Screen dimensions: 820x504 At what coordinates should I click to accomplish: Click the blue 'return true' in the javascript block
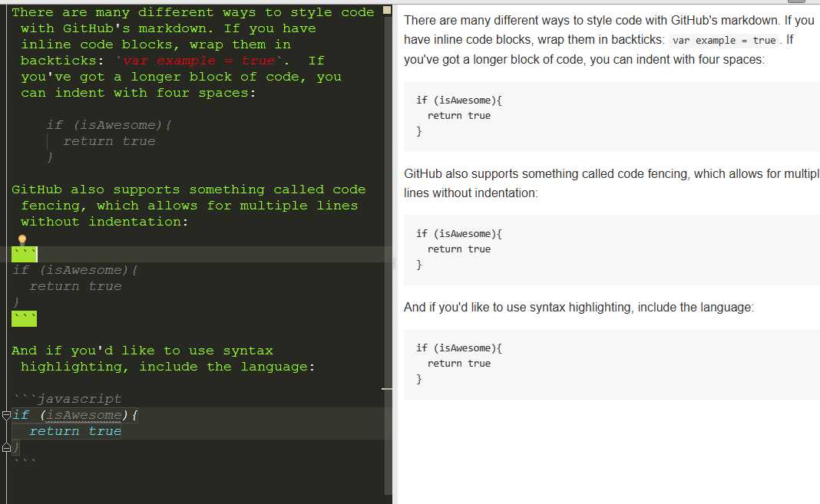(x=75, y=431)
